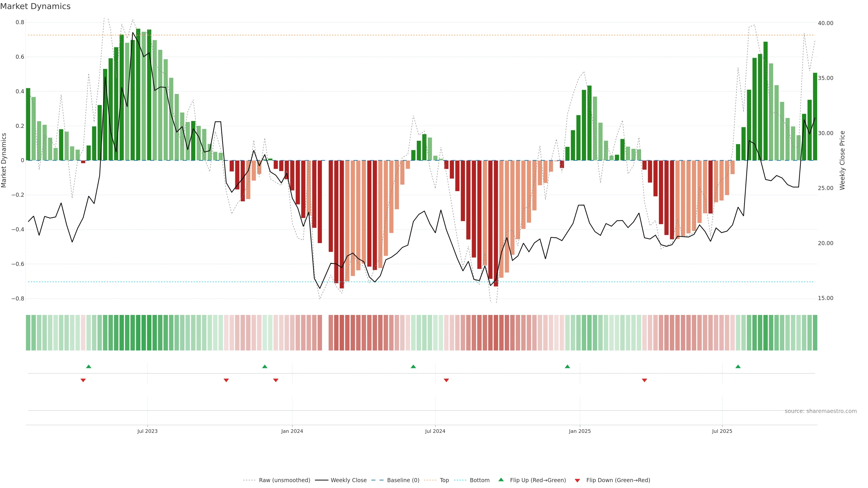Click the red flip-down triangle just after Jul 2024
868x488 pixels.
pyautogui.click(x=446, y=380)
